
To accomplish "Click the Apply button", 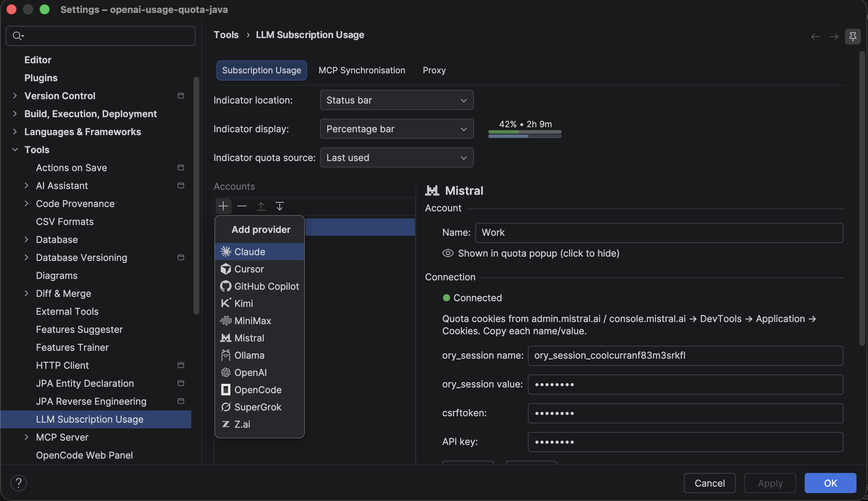I will [x=770, y=483].
